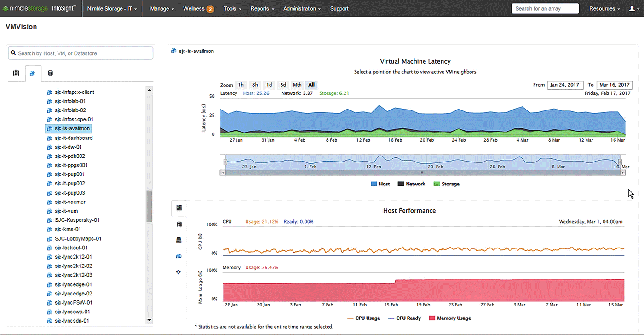
Task: Click the Nimble Storage InfoSight logo
Action: [x=40, y=8]
